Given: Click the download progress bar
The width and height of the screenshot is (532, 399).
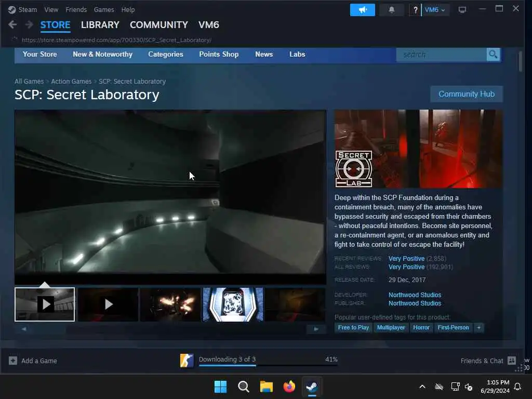Looking at the screenshot, I should 268,366.
